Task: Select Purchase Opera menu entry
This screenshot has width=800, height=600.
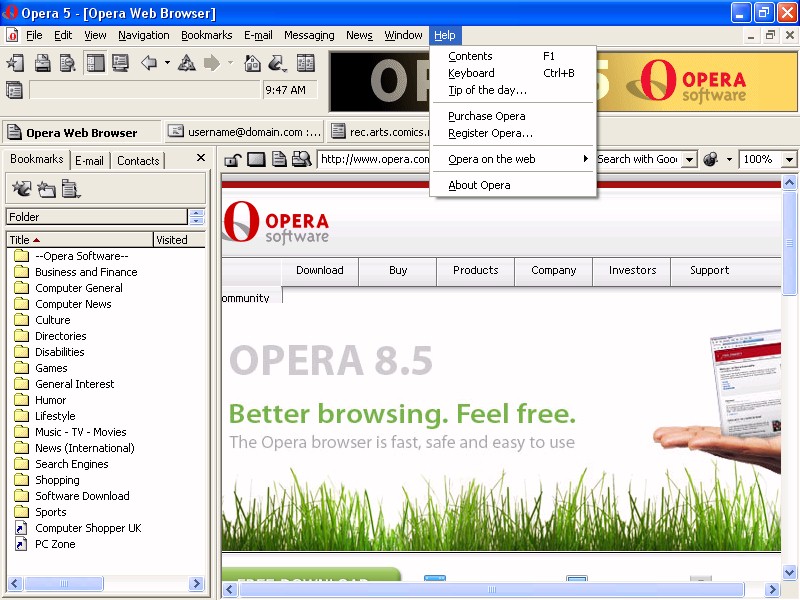Action: [513, 116]
